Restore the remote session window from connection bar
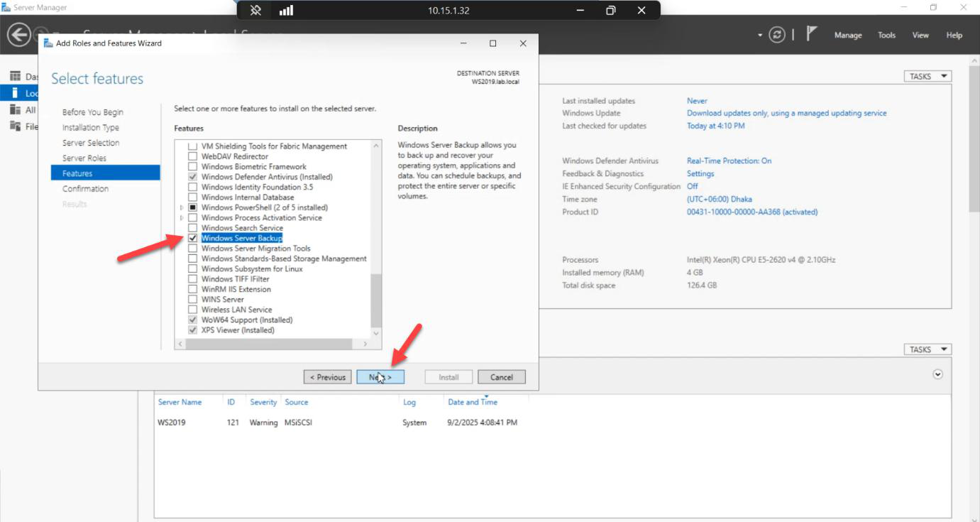The height and width of the screenshot is (522, 980). coord(611,10)
